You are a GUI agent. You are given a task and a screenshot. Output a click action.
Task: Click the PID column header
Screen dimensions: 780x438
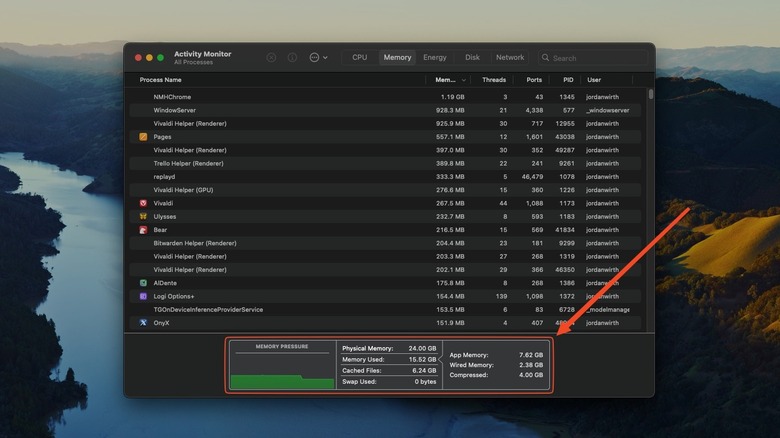coord(567,80)
